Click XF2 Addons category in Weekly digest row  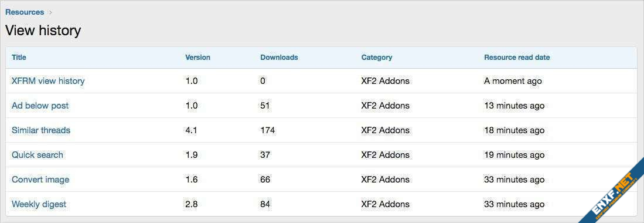click(x=385, y=204)
